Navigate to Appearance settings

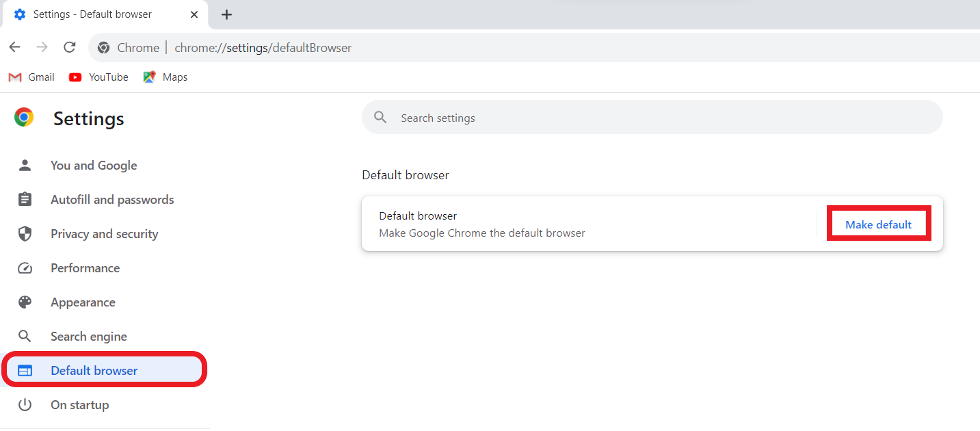(x=83, y=302)
